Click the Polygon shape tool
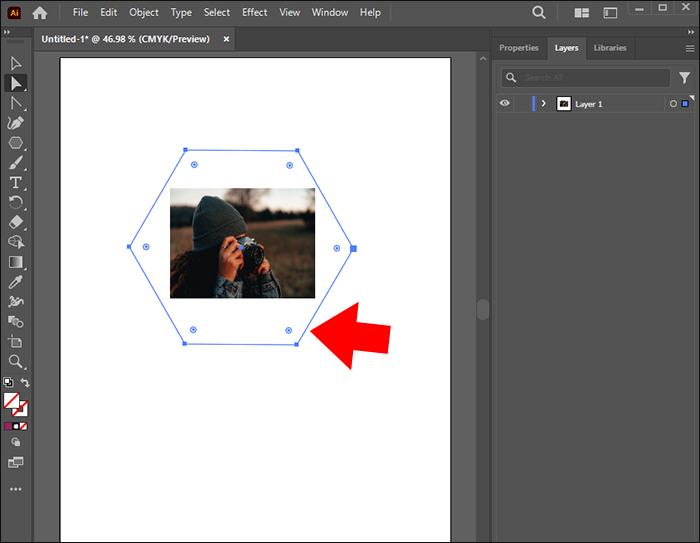 pyautogui.click(x=16, y=143)
